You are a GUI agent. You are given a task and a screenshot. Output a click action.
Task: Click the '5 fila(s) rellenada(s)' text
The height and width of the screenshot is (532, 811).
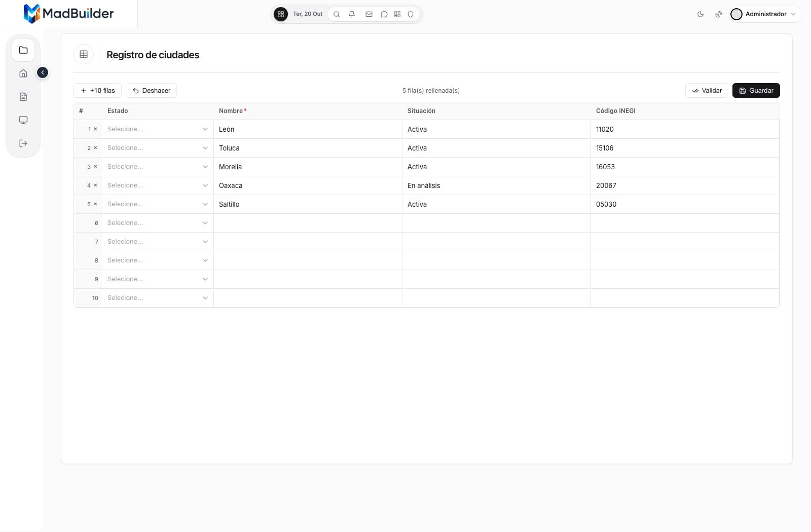tap(431, 91)
